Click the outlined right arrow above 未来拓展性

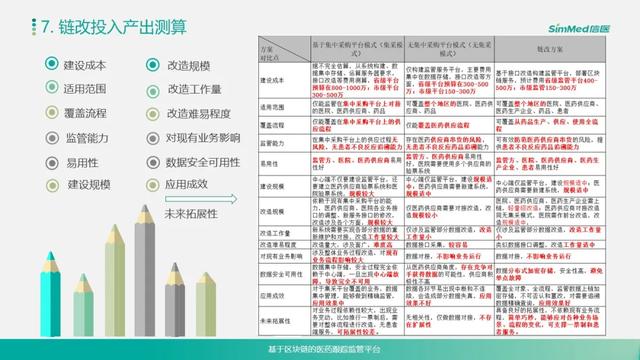201,199
